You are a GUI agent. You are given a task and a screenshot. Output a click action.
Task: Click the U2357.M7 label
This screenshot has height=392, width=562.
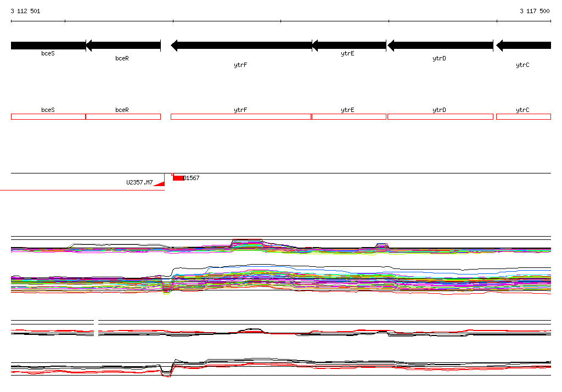pos(139,183)
